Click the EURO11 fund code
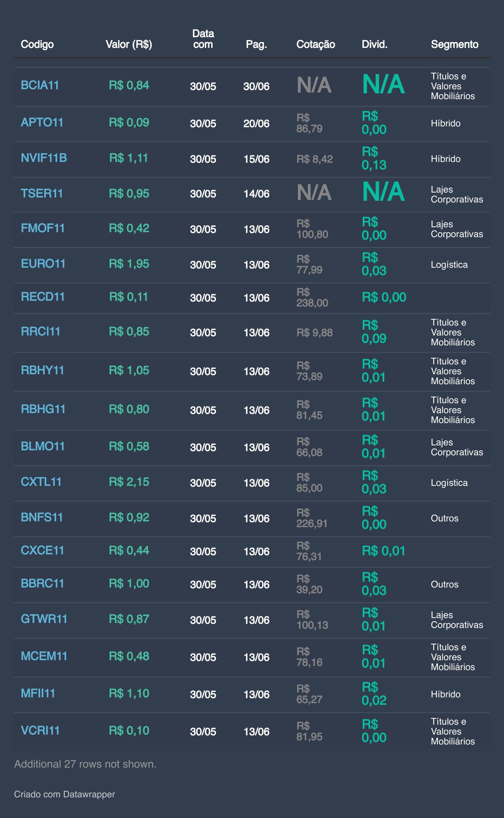The width and height of the screenshot is (504, 818). (x=43, y=264)
